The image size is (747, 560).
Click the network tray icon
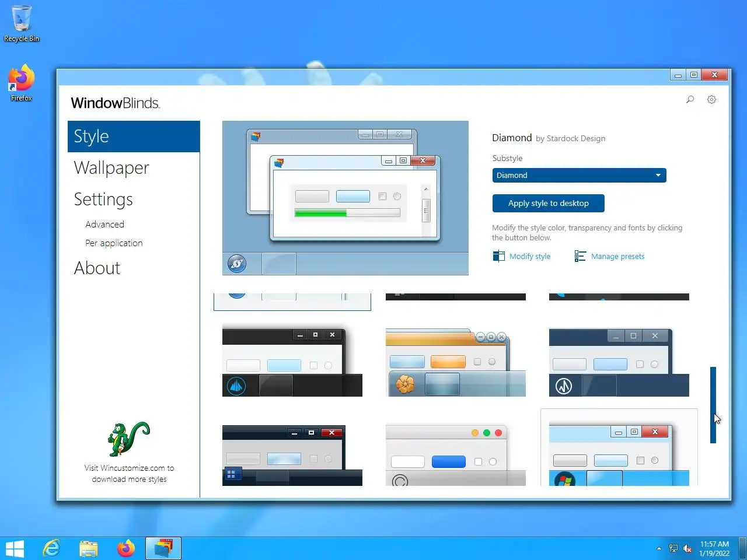[x=673, y=548]
